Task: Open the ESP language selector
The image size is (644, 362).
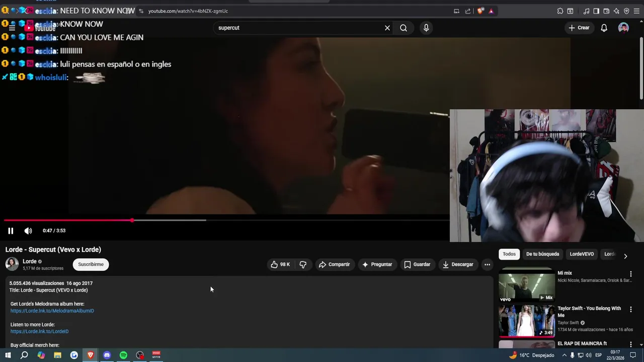Action: [599, 355]
